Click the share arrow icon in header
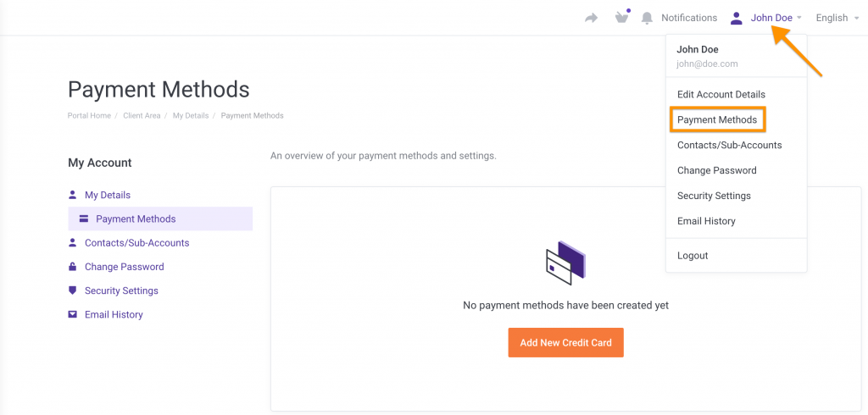The image size is (868, 415). pyautogui.click(x=592, y=18)
